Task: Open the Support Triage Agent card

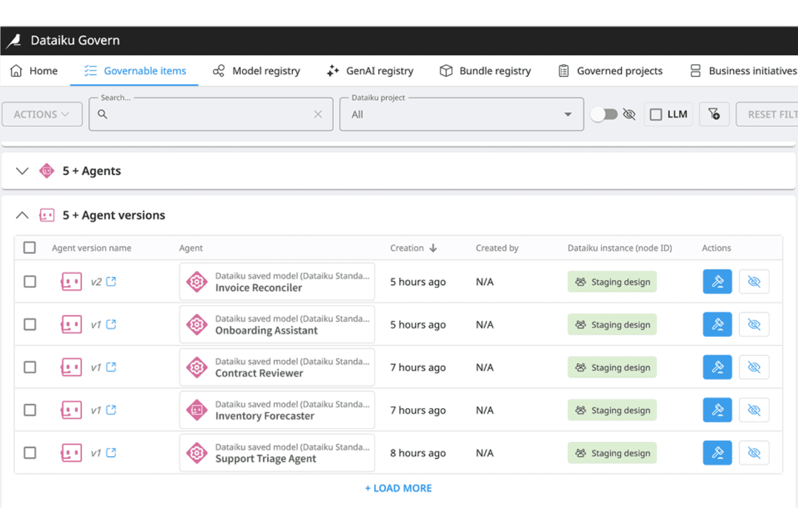Action: click(277, 453)
